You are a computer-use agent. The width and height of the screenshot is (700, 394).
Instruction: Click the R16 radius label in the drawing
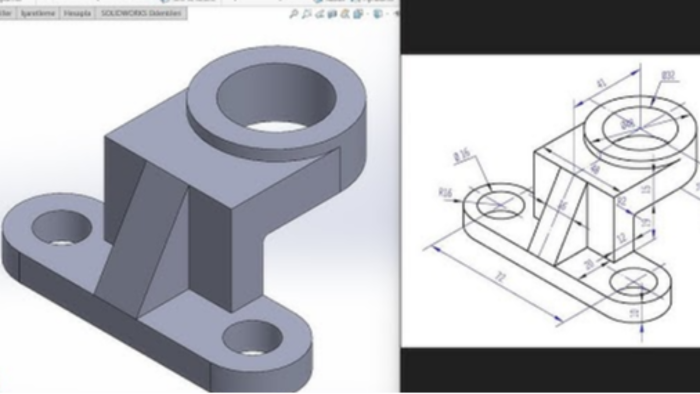[x=445, y=193]
